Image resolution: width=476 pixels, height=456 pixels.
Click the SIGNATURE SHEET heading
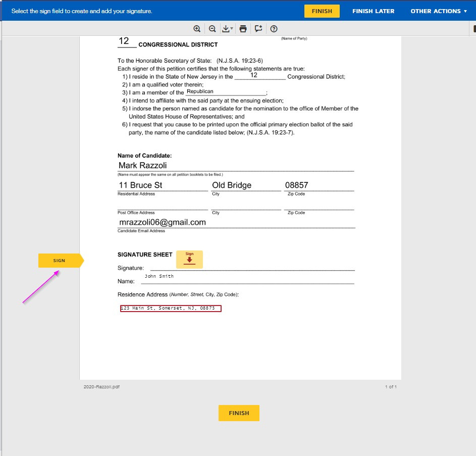(x=145, y=255)
